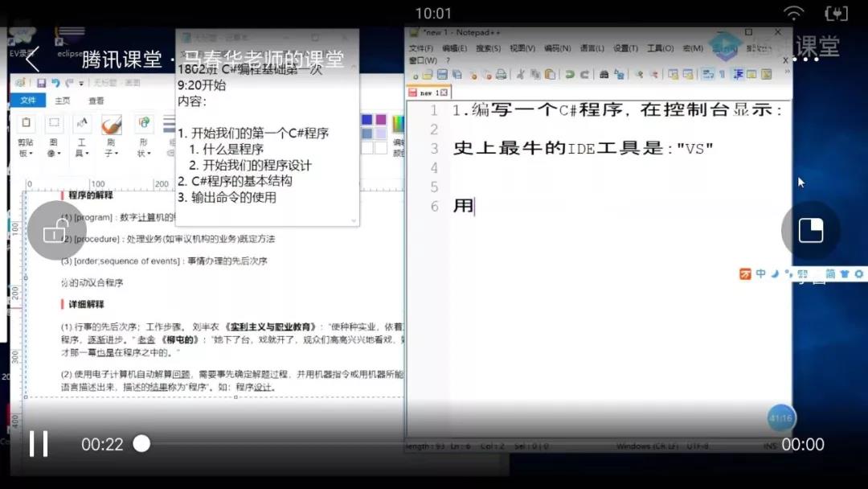Open the blue 文件 tab in Paint
This screenshot has height=489, width=868.
click(27, 101)
